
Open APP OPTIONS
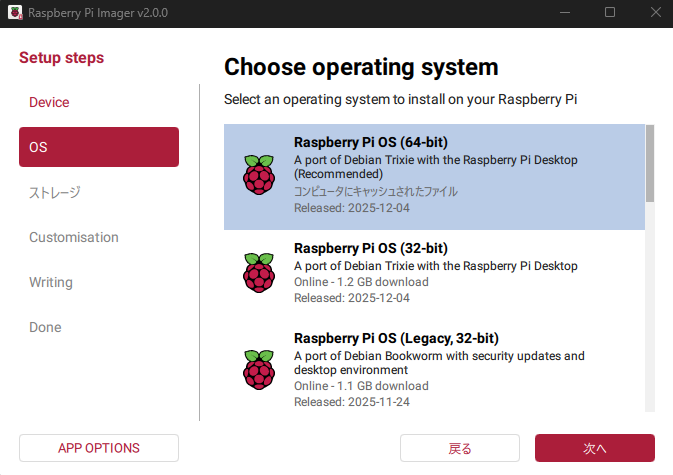point(98,448)
